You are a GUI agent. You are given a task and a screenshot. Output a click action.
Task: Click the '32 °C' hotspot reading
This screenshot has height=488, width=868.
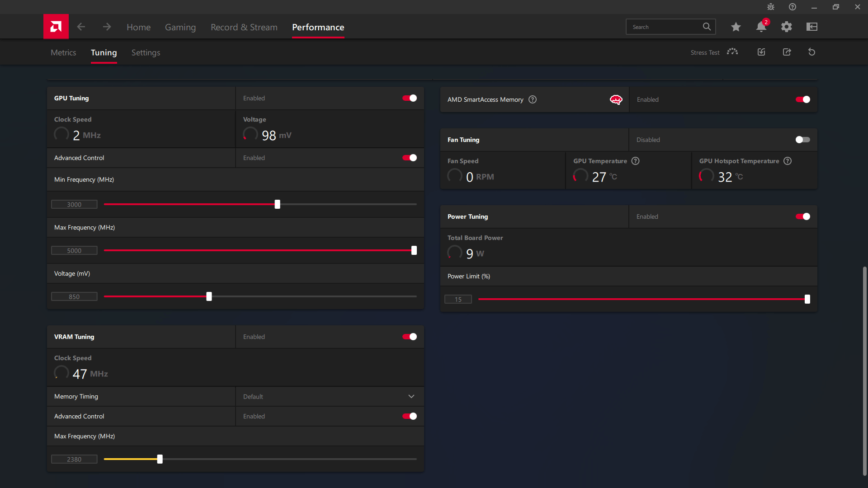tap(730, 177)
